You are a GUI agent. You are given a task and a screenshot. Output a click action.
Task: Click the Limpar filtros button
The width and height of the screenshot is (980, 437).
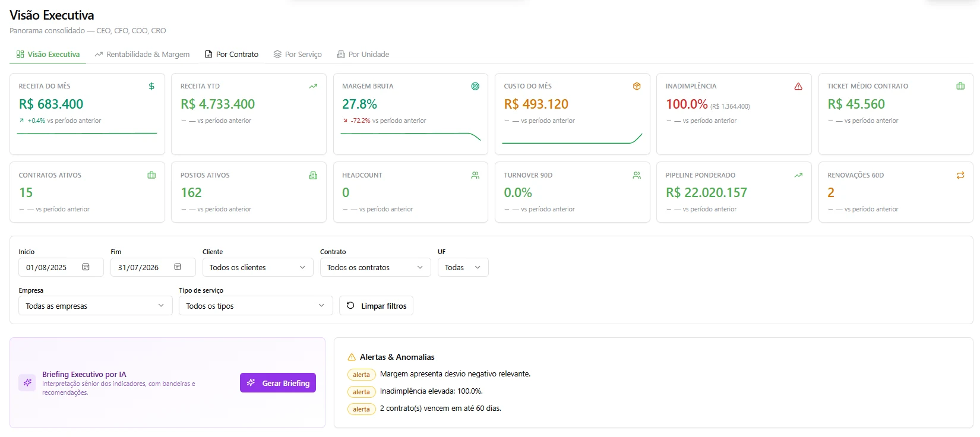point(376,306)
